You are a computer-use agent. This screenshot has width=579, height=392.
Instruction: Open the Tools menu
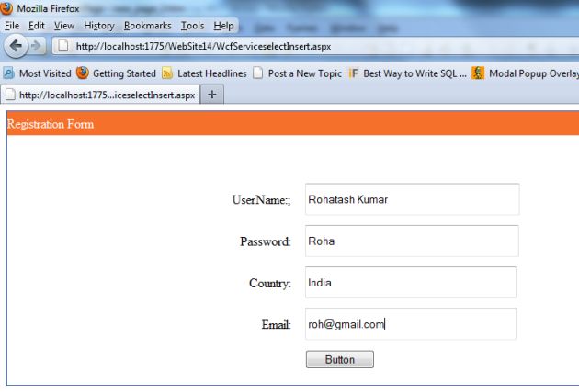click(x=192, y=26)
